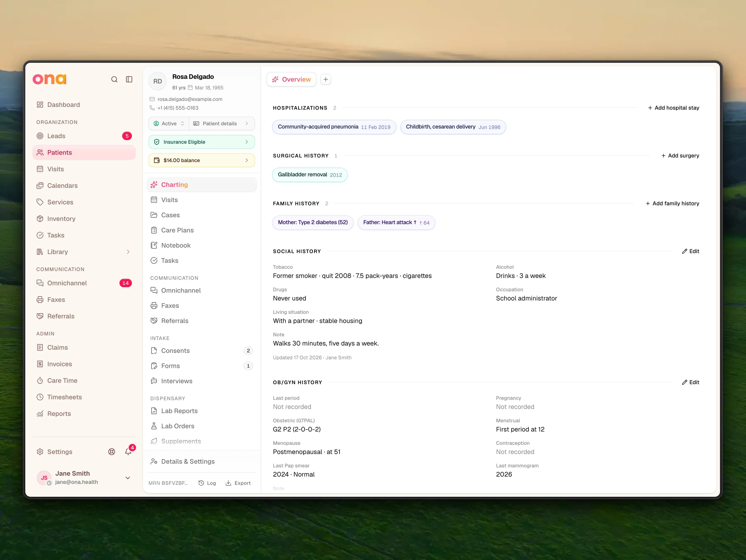Image resolution: width=746 pixels, height=560 pixels.
Task: Edit the Social History section
Action: pos(690,251)
